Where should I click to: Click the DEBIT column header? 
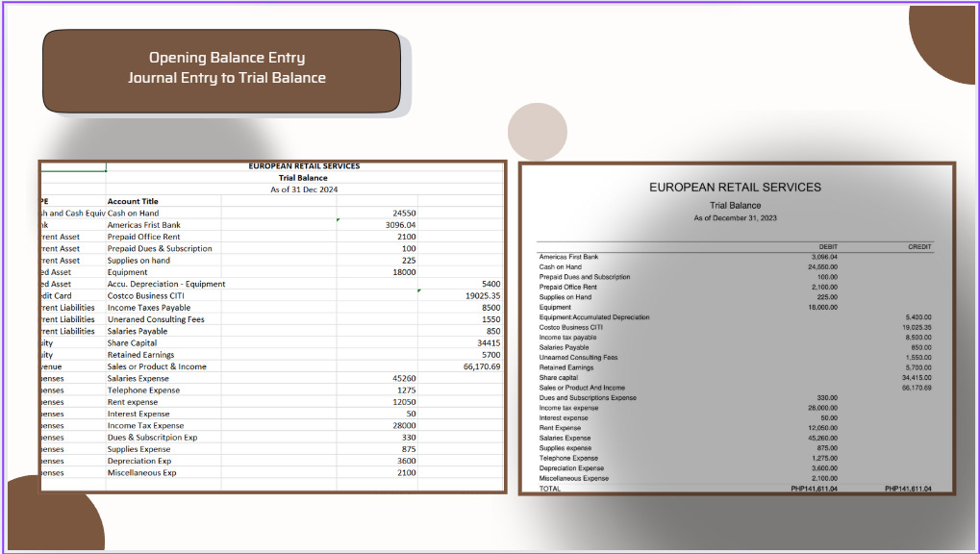click(828, 247)
